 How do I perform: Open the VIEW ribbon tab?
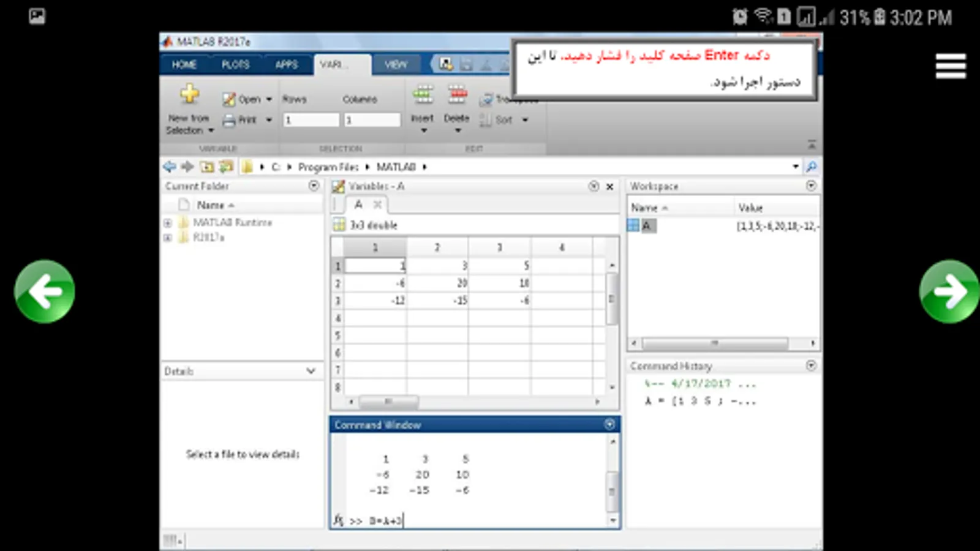[396, 64]
